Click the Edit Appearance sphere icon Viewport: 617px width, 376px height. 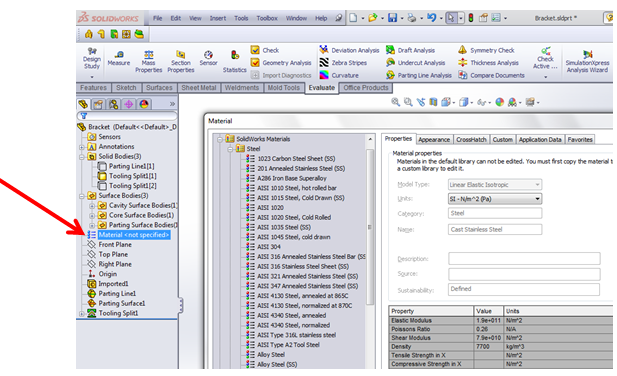[x=499, y=102]
